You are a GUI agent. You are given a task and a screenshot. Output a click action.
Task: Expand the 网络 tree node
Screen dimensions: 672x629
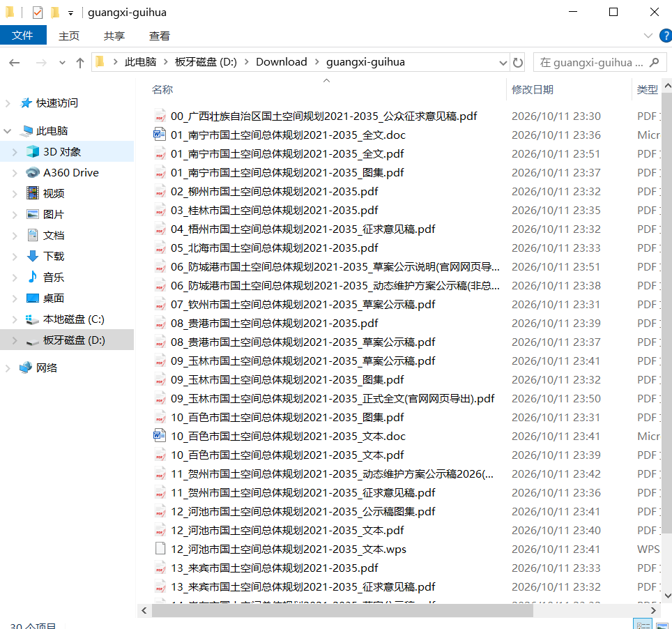[x=8, y=368]
